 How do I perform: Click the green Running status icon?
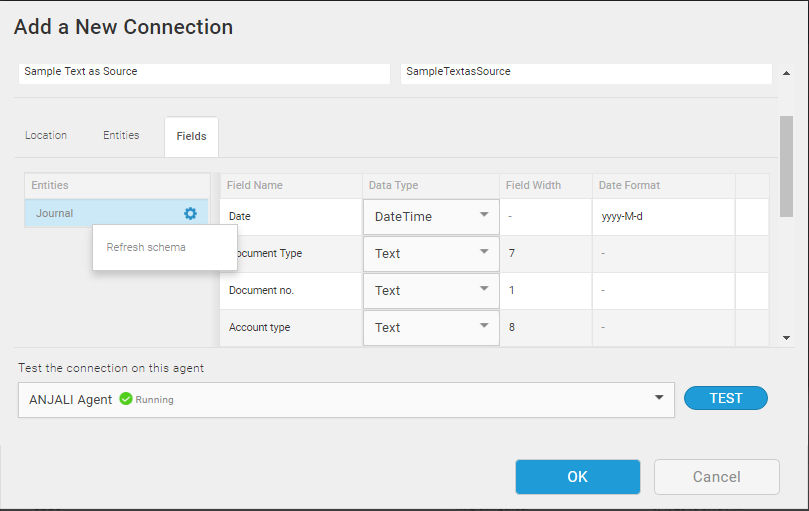click(x=126, y=398)
